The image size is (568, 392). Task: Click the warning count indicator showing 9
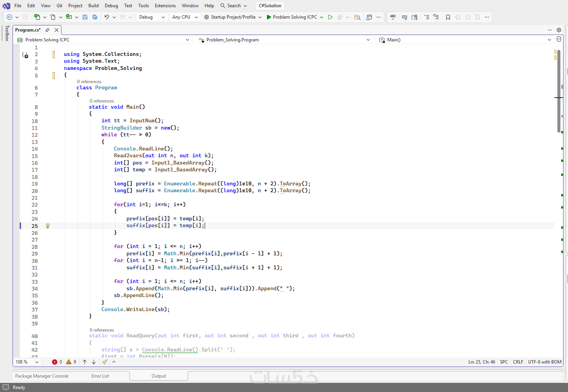(x=71, y=362)
